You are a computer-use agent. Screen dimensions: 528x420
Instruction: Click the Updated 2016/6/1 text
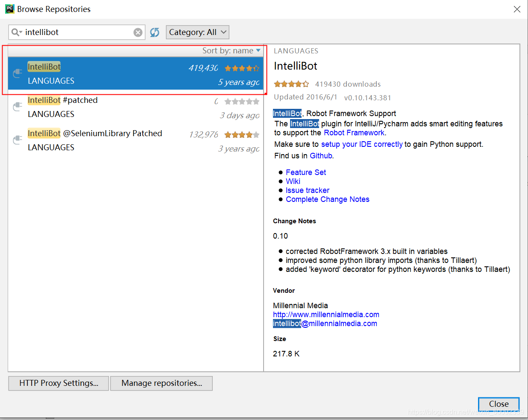(305, 97)
